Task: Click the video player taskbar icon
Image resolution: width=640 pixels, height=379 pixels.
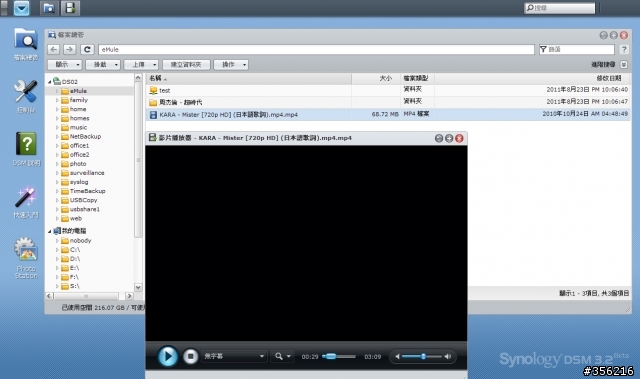Action: tap(70, 8)
